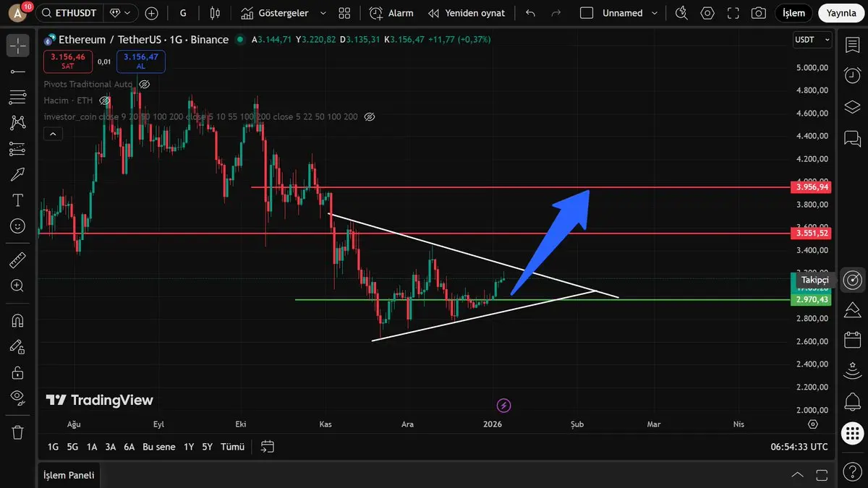Toggle magnet mode for drawings

[17, 320]
